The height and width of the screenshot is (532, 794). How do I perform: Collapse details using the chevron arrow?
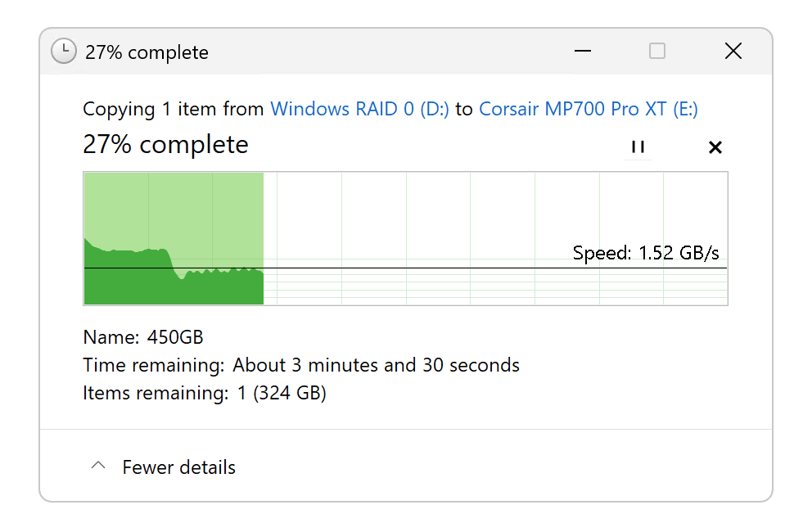click(x=98, y=467)
